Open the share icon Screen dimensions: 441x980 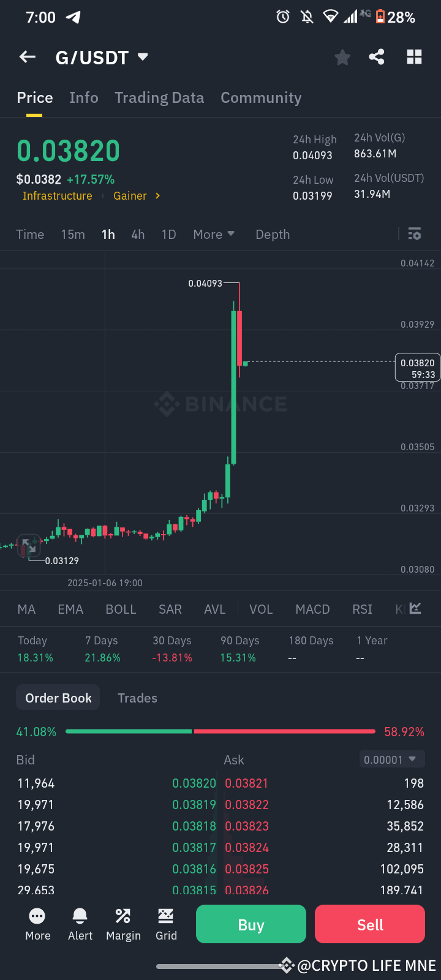coord(376,56)
